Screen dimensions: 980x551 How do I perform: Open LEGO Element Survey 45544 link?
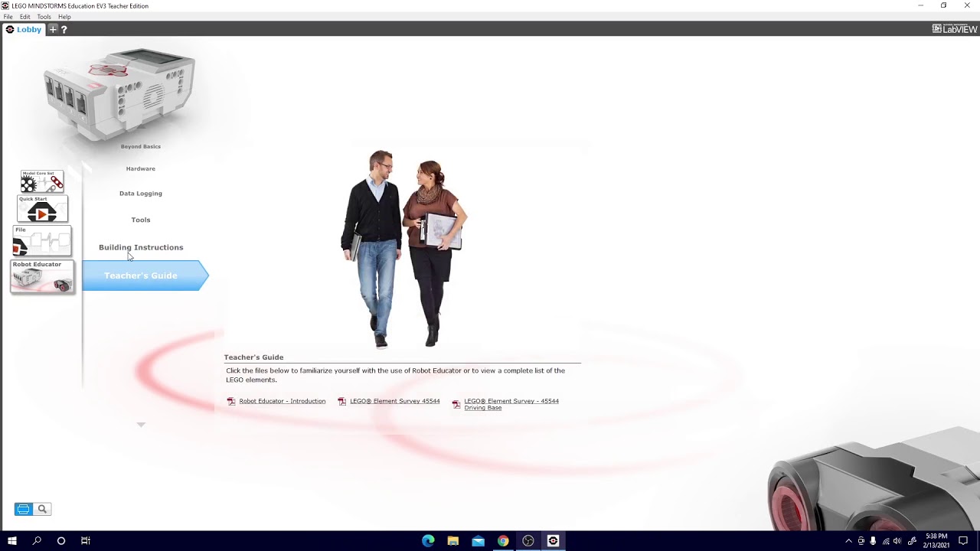tap(395, 401)
